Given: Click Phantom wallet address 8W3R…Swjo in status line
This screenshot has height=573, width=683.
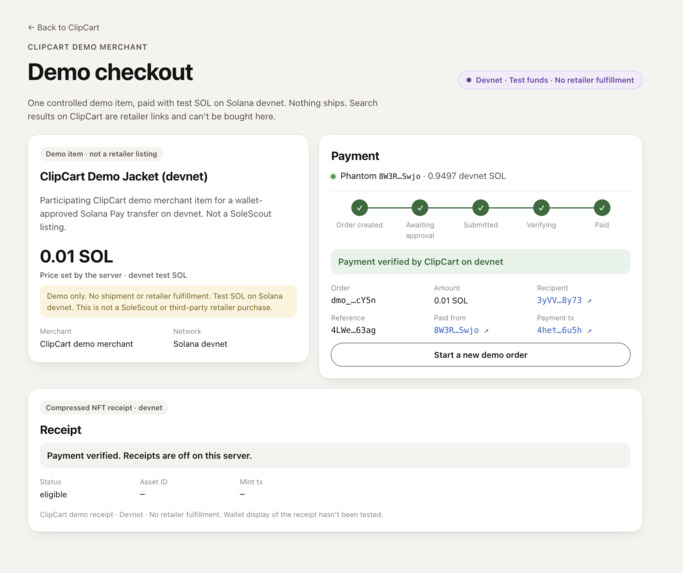Looking at the screenshot, I should coord(399,176).
